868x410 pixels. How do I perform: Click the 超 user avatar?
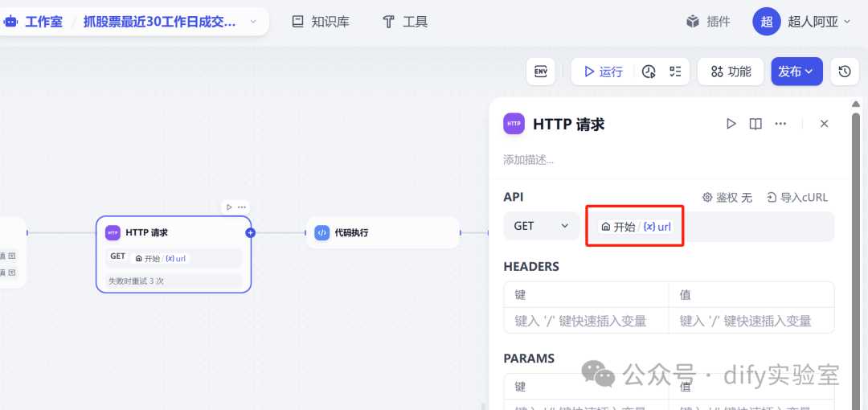click(766, 23)
